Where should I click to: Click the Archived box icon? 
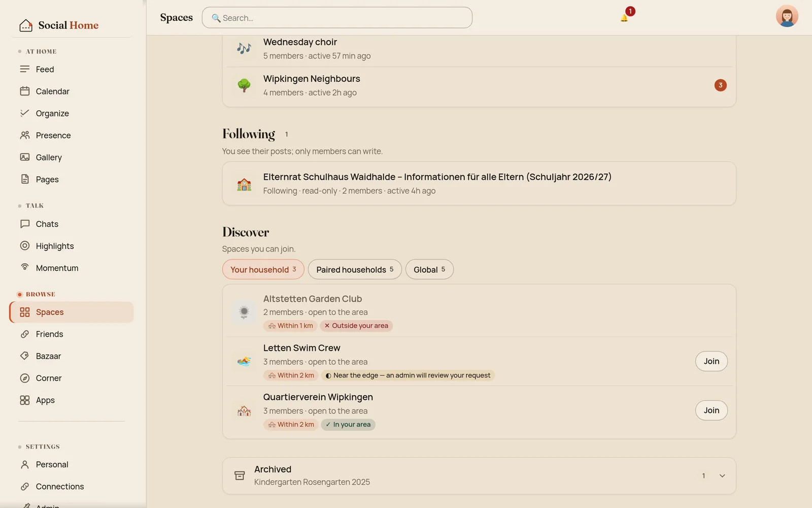[240, 475]
